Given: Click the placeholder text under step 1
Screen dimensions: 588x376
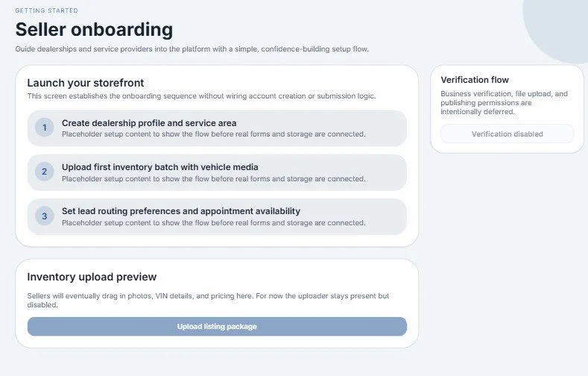Looking at the screenshot, I should coord(213,134).
